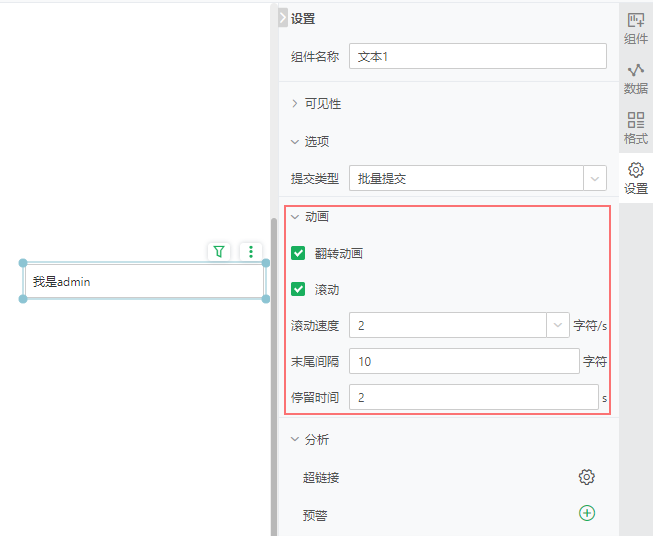Image resolution: width=653 pixels, height=536 pixels.
Task: Open the three-dot more menu on component
Action: point(251,252)
